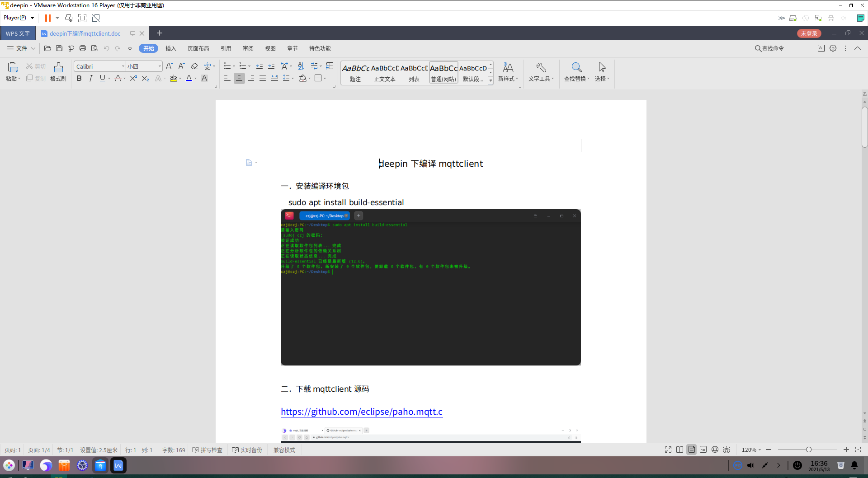Print the document using the printer icon
Image resolution: width=868 pixels, height=478 pixels.
coord(83,48)
